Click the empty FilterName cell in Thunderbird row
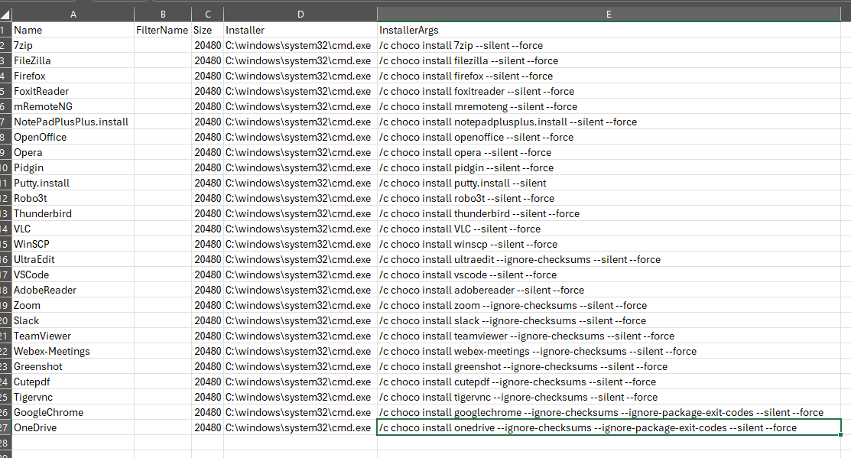 pos(162,214)
